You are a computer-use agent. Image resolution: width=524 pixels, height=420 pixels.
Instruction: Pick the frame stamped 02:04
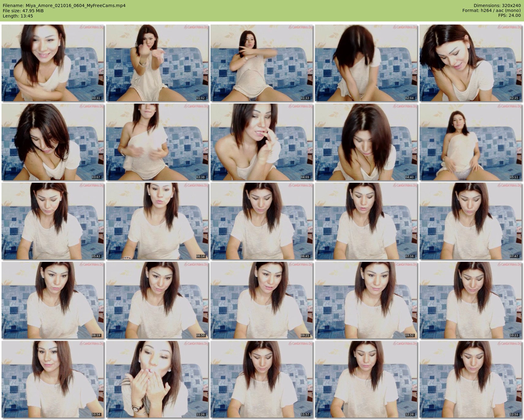coord(366,63)
